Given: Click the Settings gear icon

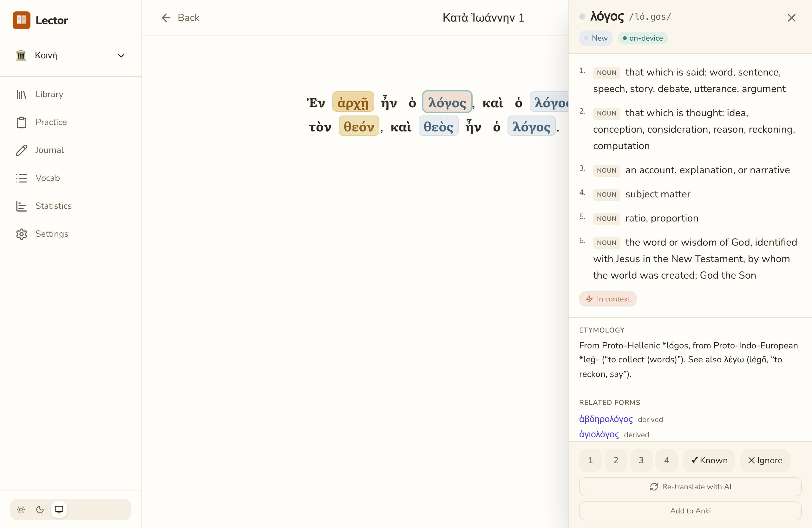Looking at the screenshot, I should (x=22, y=234).
